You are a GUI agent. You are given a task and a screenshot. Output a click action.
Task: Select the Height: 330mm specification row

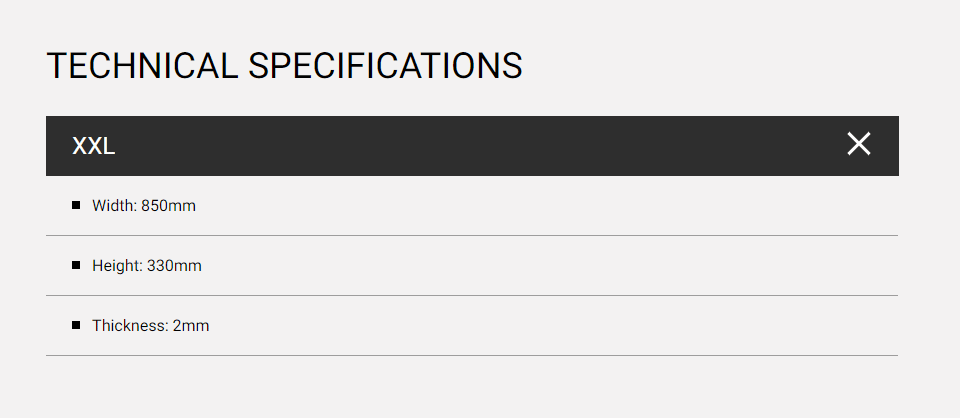[472, 266]
